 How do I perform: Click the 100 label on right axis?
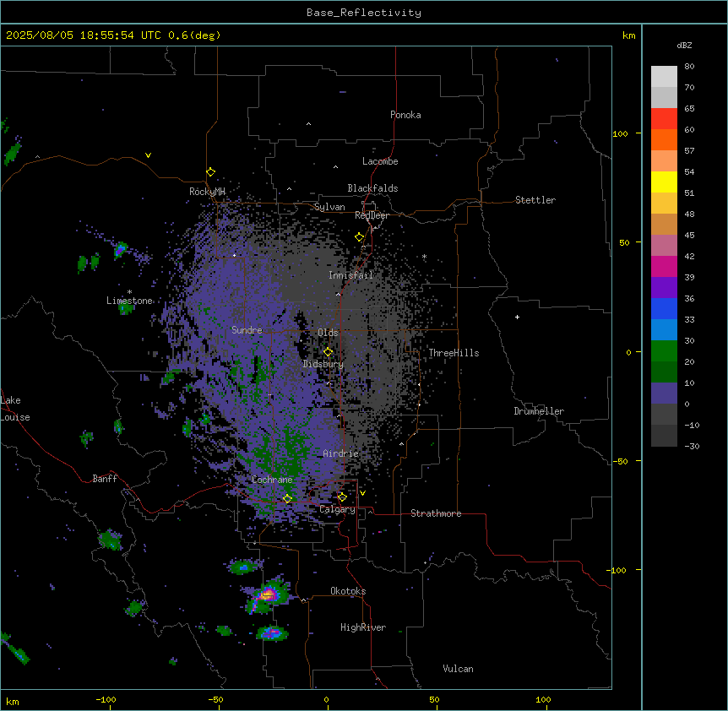[620, 133]
